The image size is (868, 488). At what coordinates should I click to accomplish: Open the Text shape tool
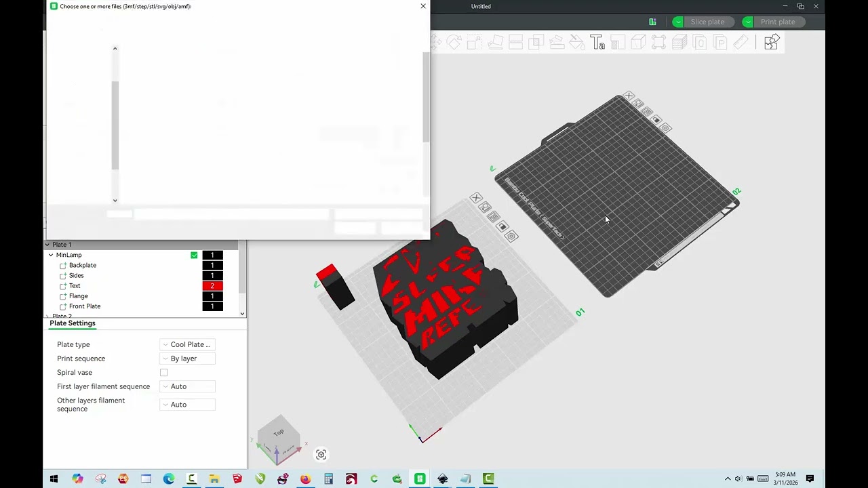click(x=597, y=43)
